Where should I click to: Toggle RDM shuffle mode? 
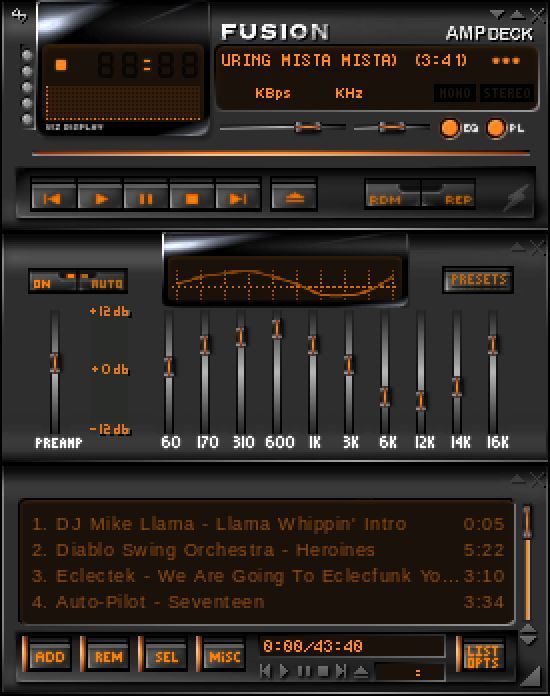point(392,194)
